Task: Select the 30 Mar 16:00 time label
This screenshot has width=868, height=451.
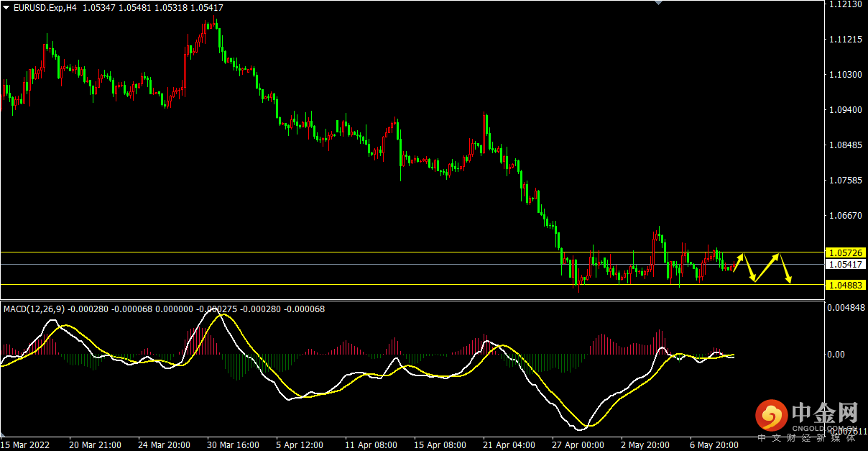Action: pyautogui.click(x=233, y=445)
